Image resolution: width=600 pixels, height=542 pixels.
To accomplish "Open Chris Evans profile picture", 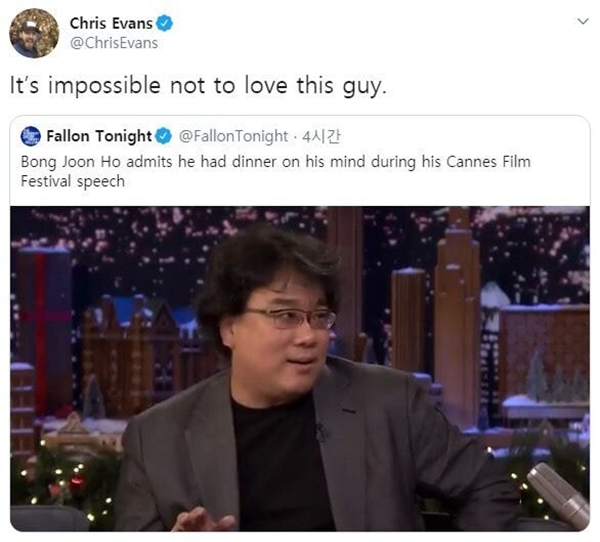I will [34, 33].
